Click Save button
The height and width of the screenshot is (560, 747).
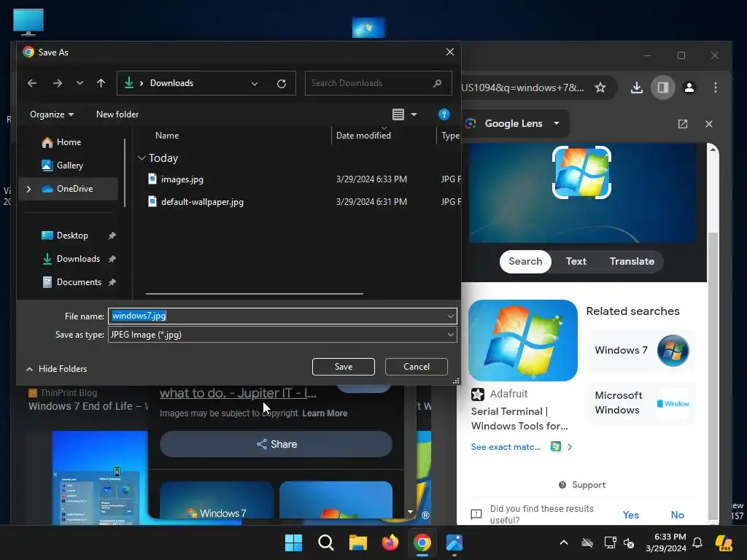coord(344,367)
